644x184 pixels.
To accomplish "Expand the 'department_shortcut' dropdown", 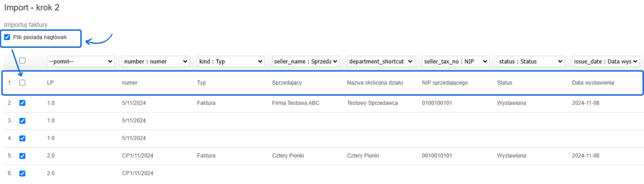I will pos(381,62).
